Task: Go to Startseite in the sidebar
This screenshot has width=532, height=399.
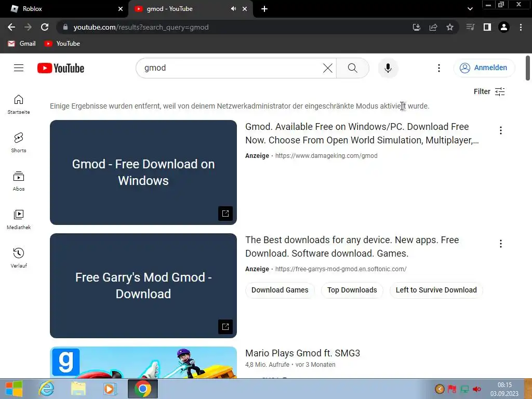Action: coord(19,104)
